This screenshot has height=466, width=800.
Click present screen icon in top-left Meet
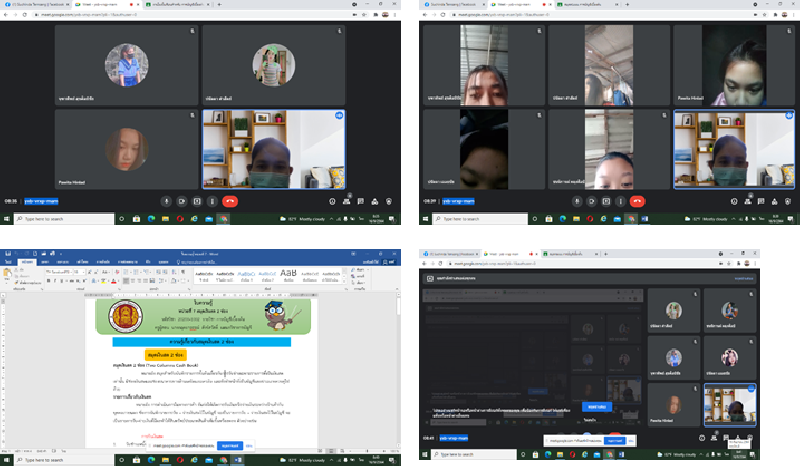click(197, 200)
